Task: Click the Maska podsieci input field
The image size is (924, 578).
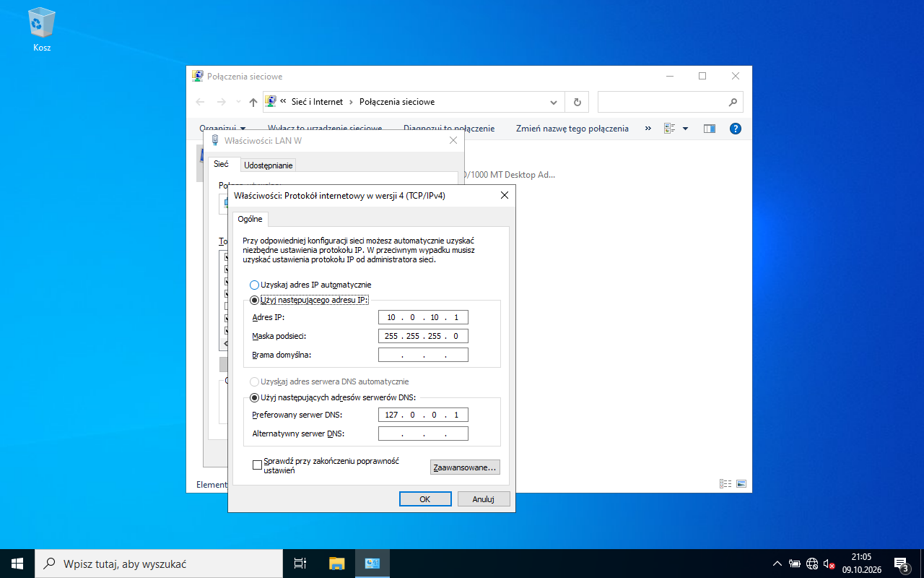Action: tap(423, 336)
